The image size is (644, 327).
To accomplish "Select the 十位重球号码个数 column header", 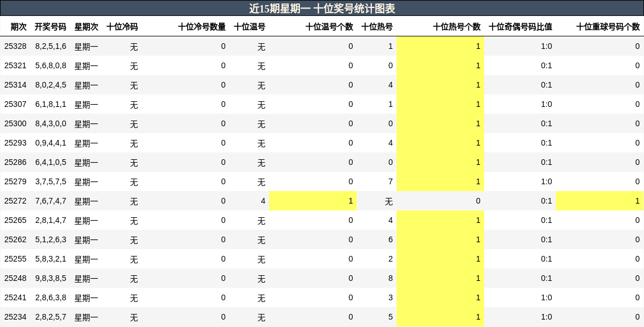I will pyautogui.click(x=608, y=27).
